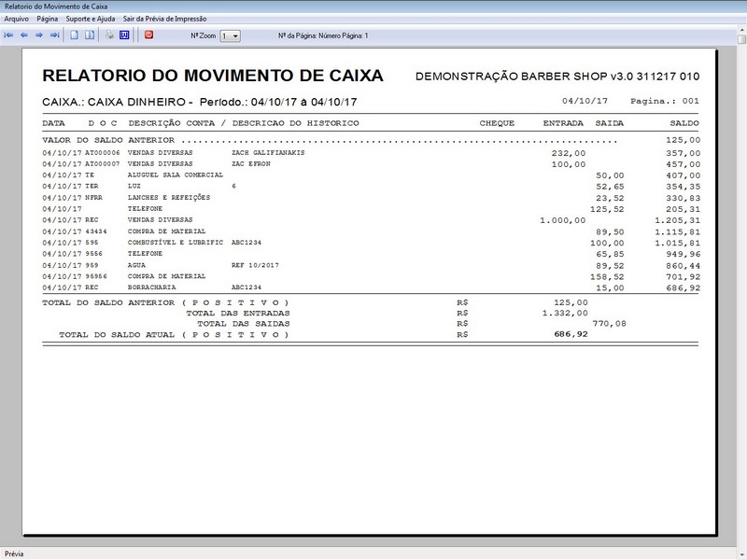Click AGUA description text
Image resolution: width=747 pixels, height=560 pixels.
click(x=136, y=265)
